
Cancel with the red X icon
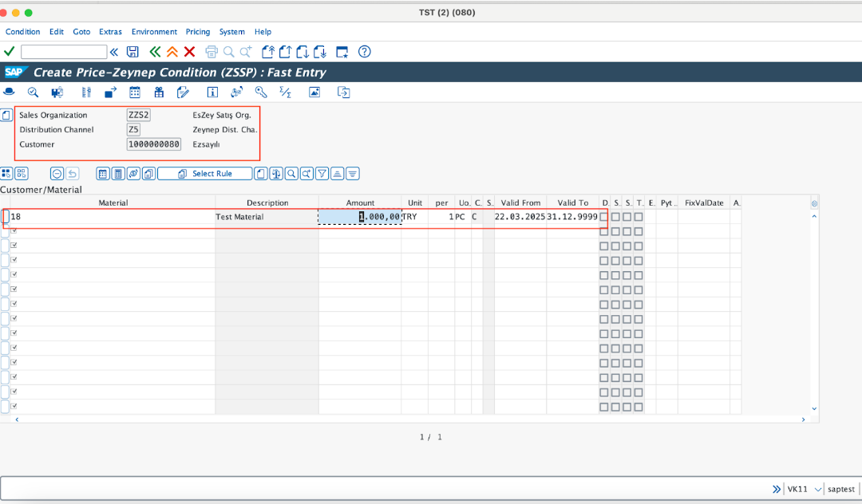[x=190, y=52]
